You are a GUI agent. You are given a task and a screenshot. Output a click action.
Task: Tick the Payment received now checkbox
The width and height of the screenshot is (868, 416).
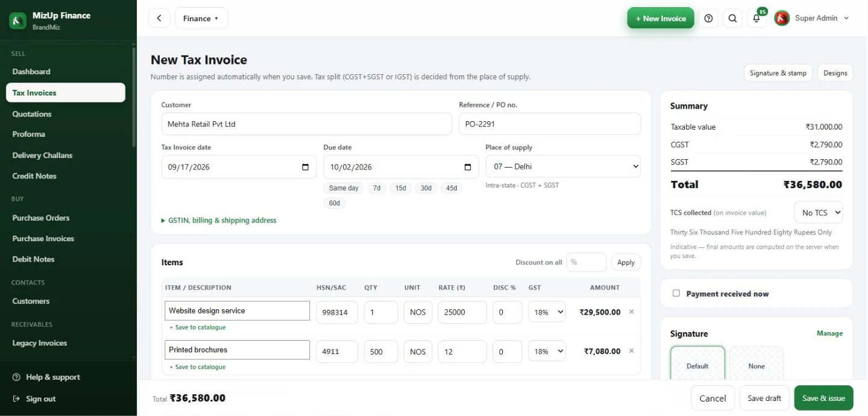(x=676, y=293)
